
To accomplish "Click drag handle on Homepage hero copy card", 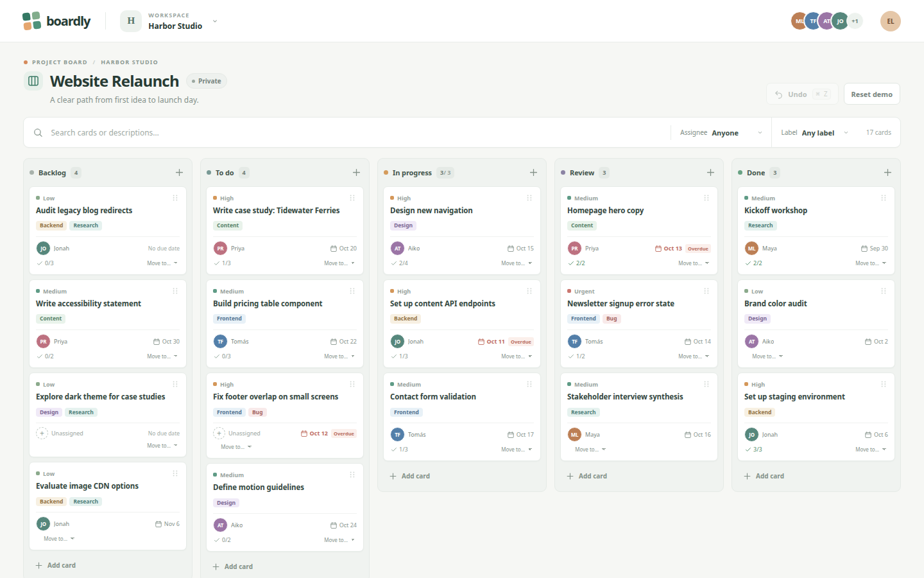I will click(706, 198).
